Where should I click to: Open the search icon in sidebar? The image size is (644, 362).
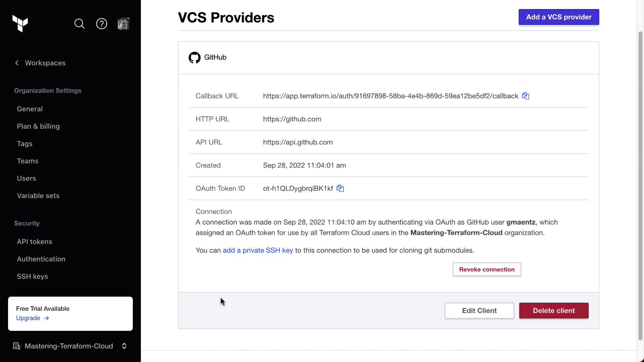(x=79, y=24)
